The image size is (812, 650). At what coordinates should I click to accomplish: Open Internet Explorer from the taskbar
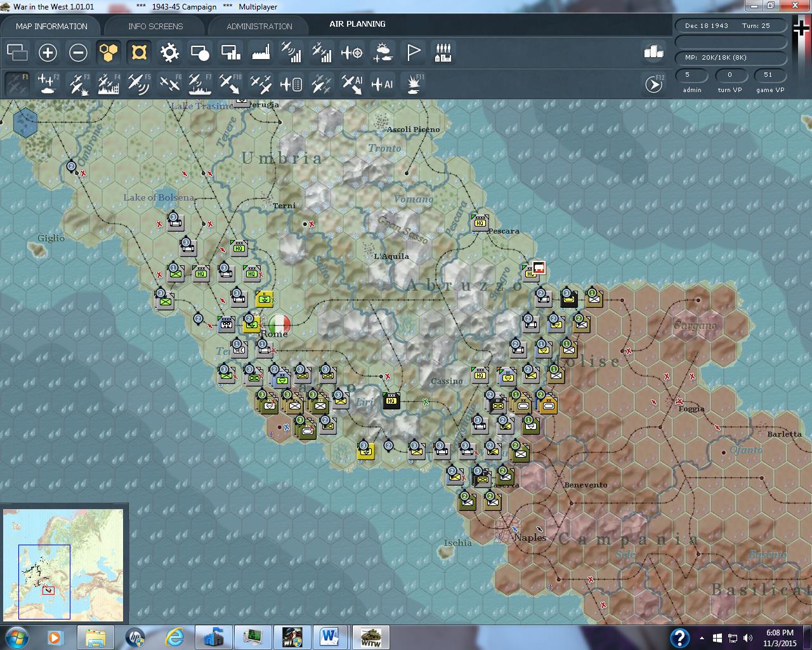[x=175, y=637]
